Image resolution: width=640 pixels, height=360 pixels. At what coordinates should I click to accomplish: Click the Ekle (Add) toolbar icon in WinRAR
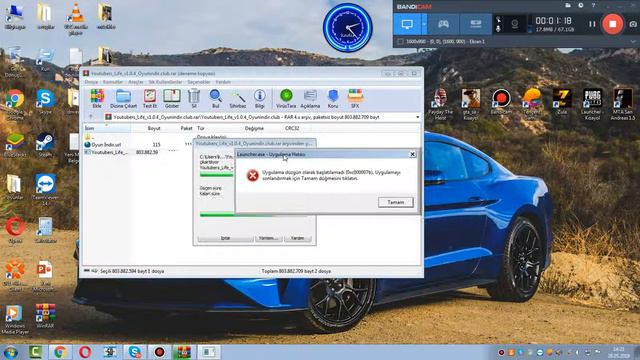click(x=97, y=99)
